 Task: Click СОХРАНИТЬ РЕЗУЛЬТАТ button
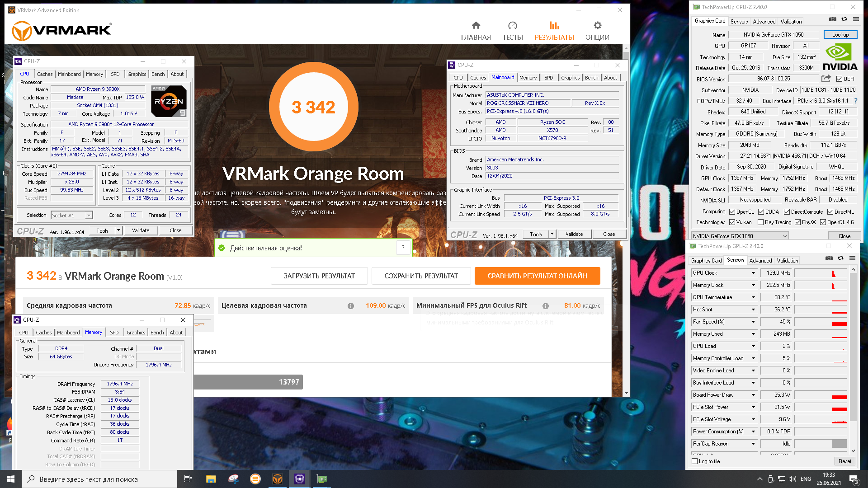[x=421, y=276]
